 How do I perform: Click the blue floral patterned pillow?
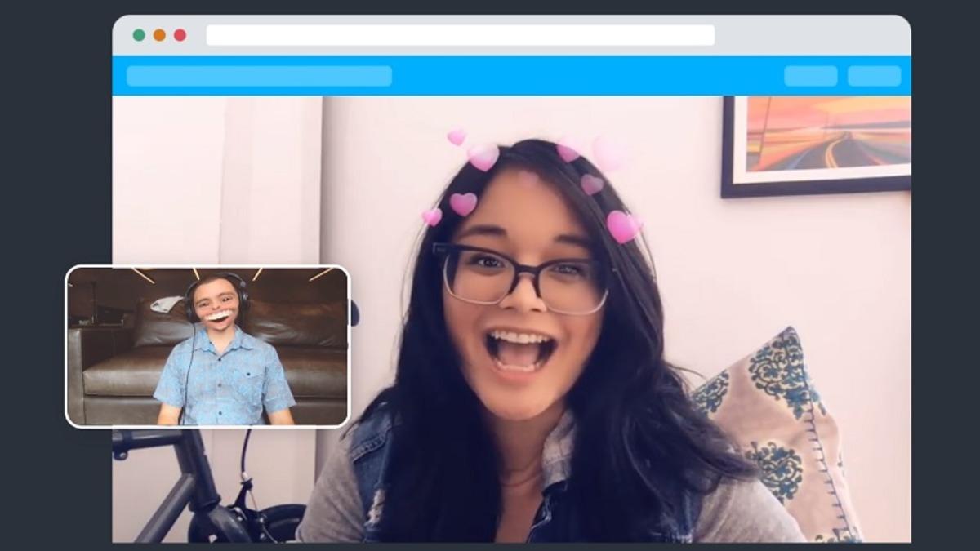pyautogui.click(x=784, y=424)
